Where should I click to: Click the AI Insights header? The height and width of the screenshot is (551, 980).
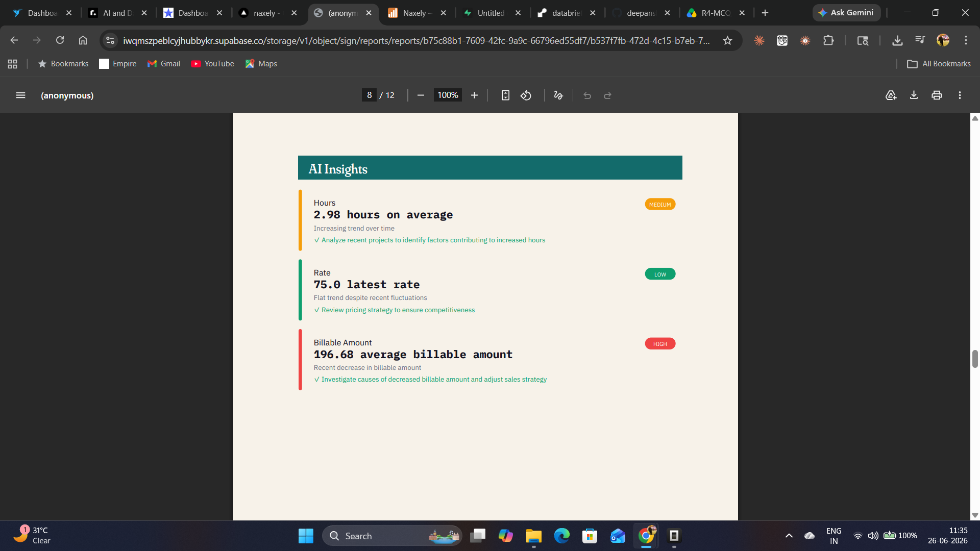(490, 168)
